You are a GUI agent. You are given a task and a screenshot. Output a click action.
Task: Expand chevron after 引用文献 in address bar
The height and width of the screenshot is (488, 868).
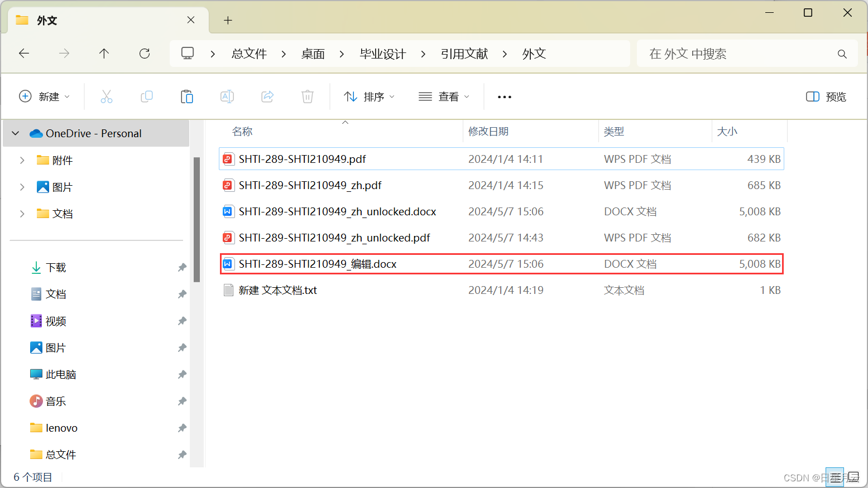coord(505,54)
